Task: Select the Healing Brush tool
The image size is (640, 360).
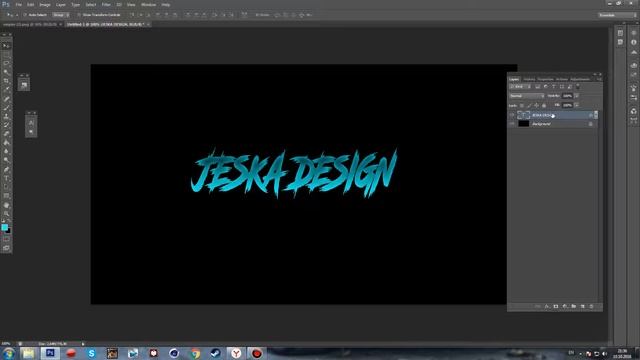Action: point(6,99)
